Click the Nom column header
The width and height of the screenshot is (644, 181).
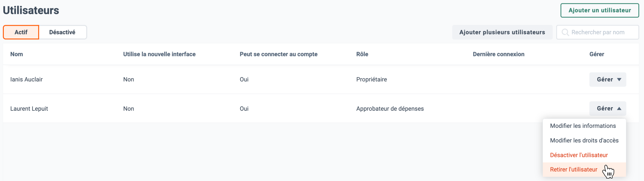pyautogui.click(x=17, y=54)
